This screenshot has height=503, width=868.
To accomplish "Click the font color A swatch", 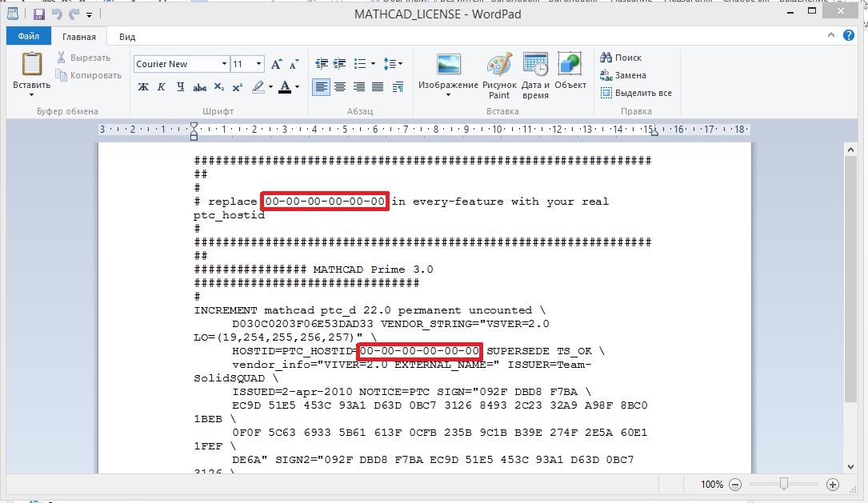I will (x=285, y=87).
